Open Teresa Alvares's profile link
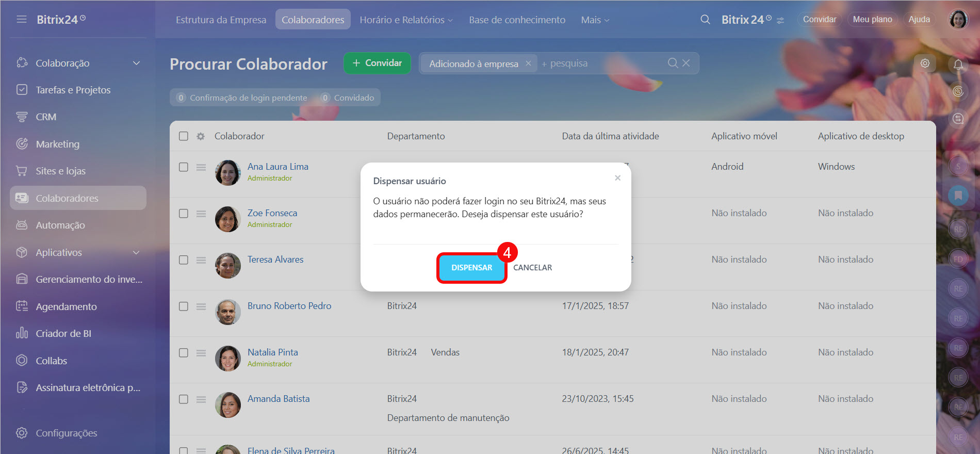This screenshot has height=454, width=980. [275, 260]
